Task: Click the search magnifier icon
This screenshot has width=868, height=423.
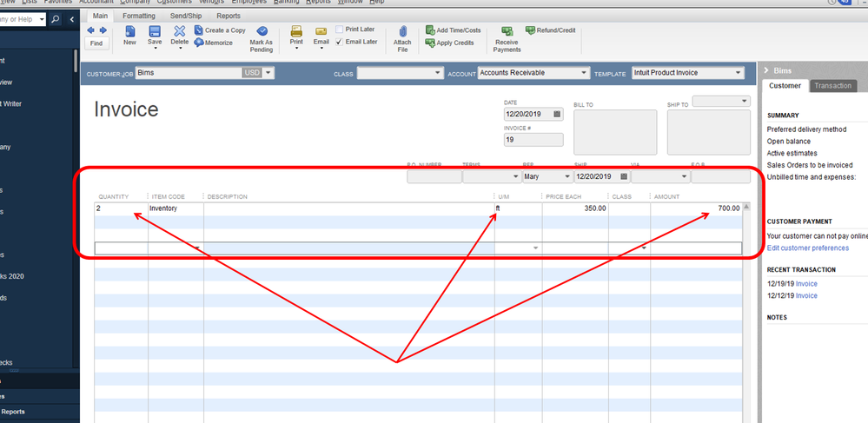Action: click(56, 19)
